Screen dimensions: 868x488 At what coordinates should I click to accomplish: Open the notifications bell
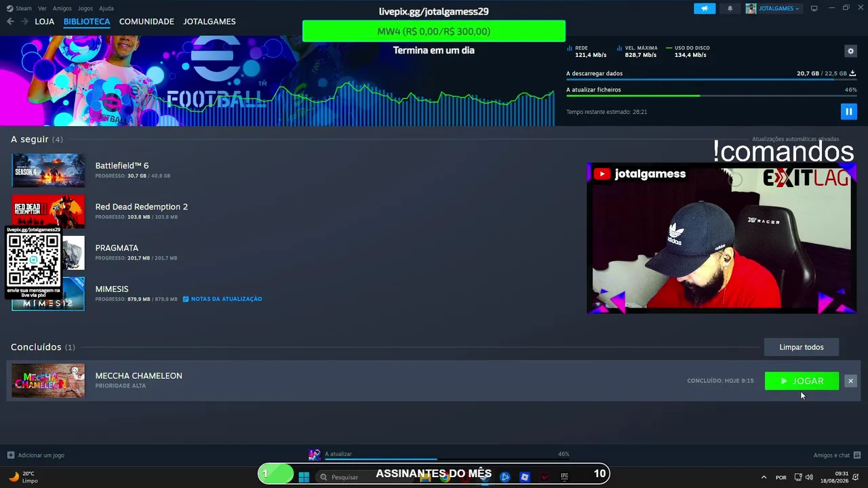[730, 8]
